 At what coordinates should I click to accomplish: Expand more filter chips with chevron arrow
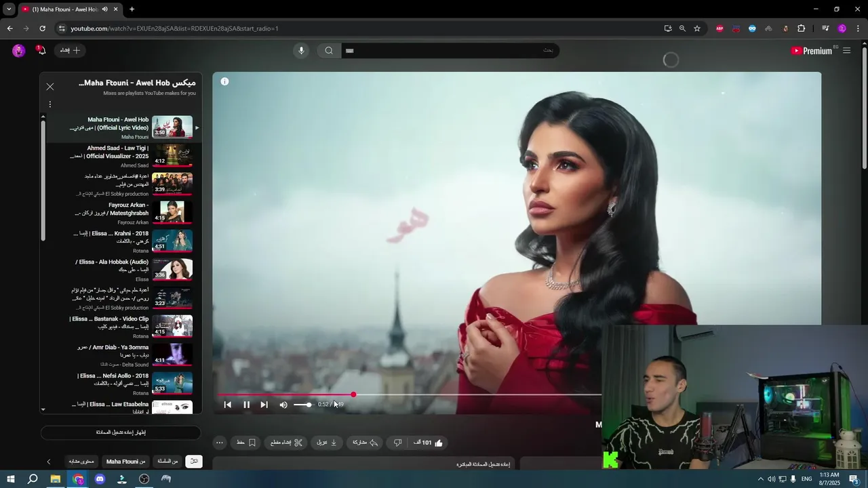(48, 462)
